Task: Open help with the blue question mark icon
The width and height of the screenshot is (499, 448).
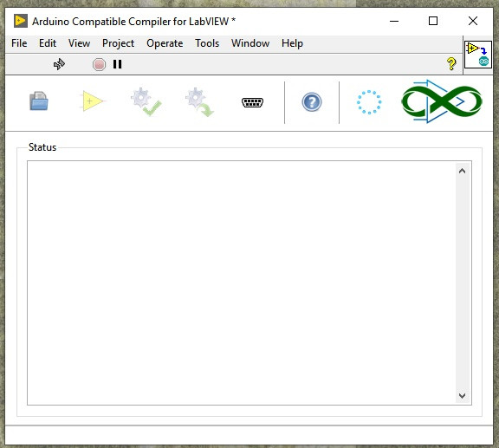Action: (x=312, y=102)
